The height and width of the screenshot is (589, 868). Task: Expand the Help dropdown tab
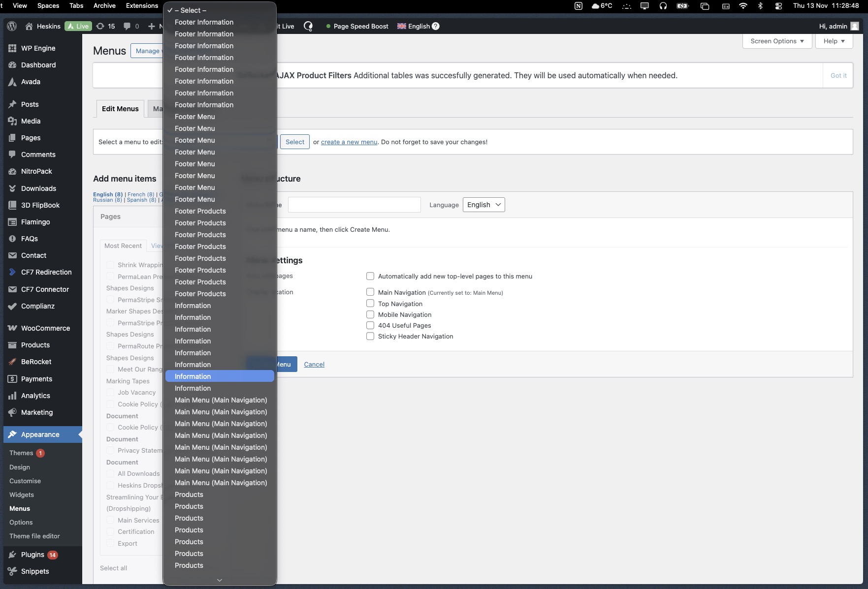point(834,41)
